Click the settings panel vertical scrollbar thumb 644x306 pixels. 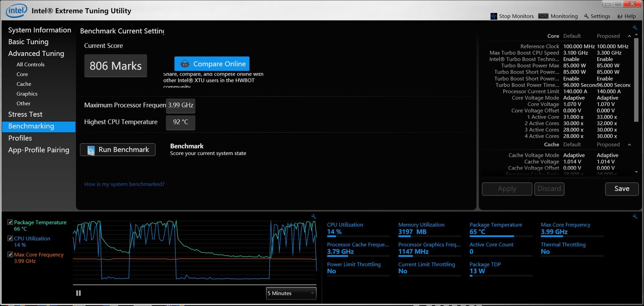click(636, 80)
